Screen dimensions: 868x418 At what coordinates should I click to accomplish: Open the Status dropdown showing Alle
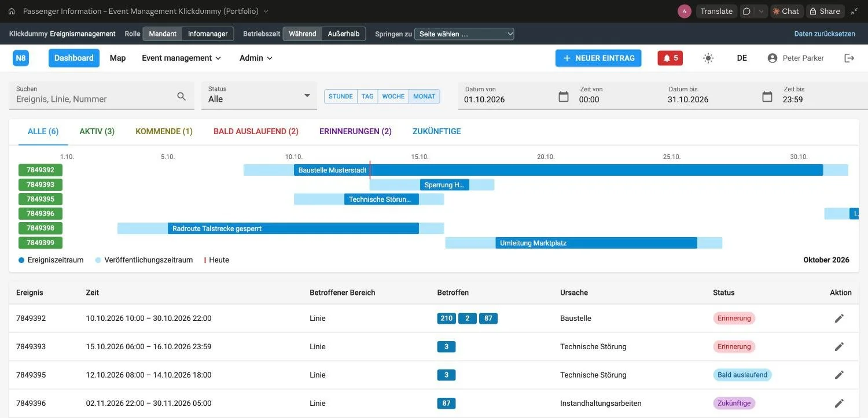point(259,95)
